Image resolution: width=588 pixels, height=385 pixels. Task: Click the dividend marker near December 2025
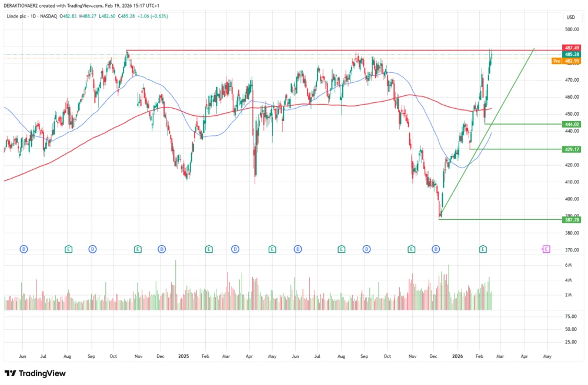pos(436,249)
